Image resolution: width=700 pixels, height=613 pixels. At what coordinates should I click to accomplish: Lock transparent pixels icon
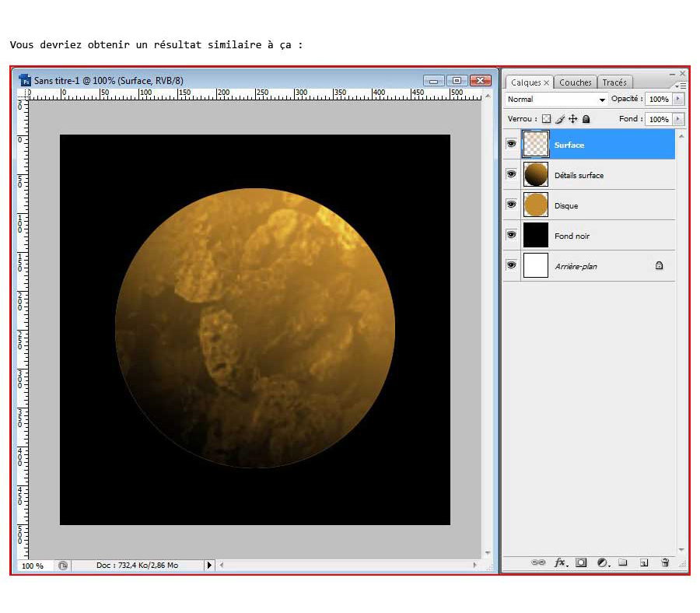pos(546,119)
